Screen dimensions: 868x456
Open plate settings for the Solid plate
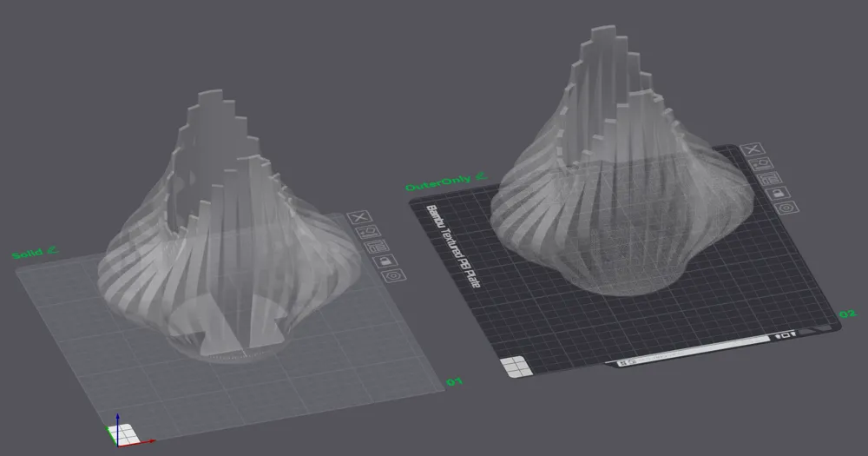[393, 274]
